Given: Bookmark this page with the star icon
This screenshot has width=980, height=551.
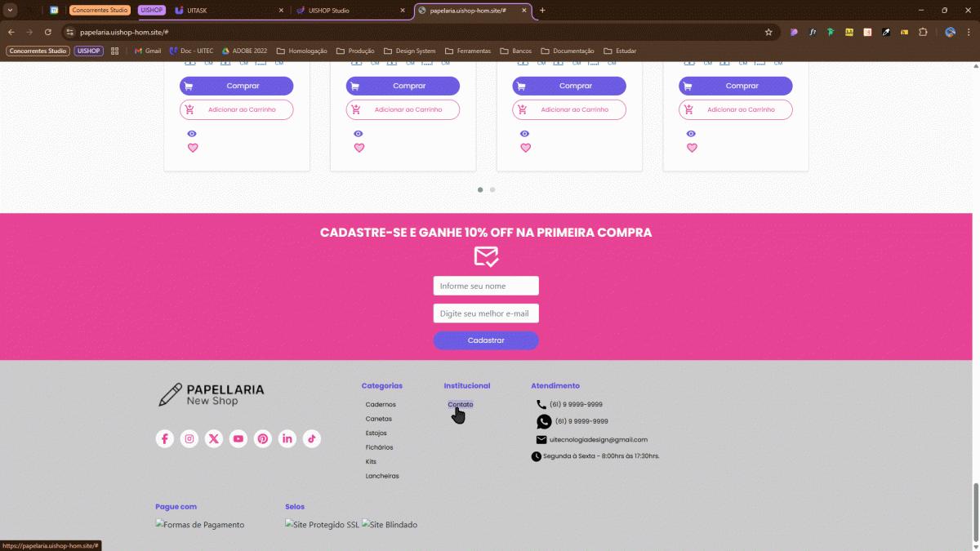Looking at the screenshot, I should 768,32.
